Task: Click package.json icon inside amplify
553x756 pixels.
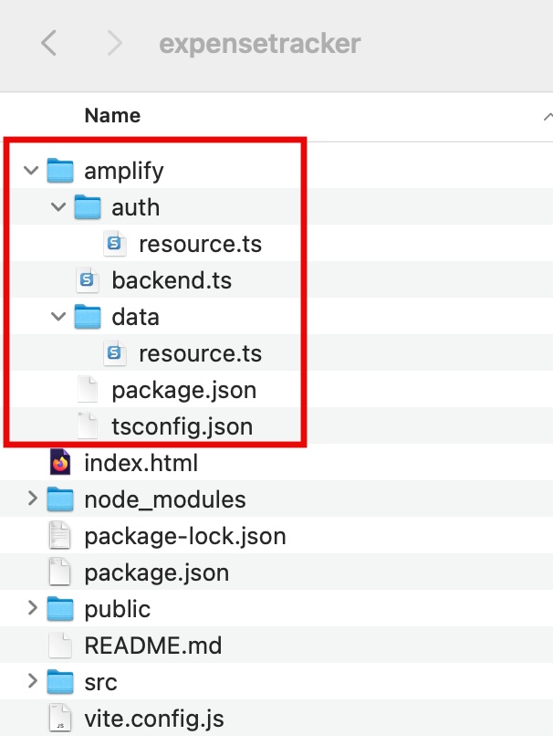Action: point(88,390)
